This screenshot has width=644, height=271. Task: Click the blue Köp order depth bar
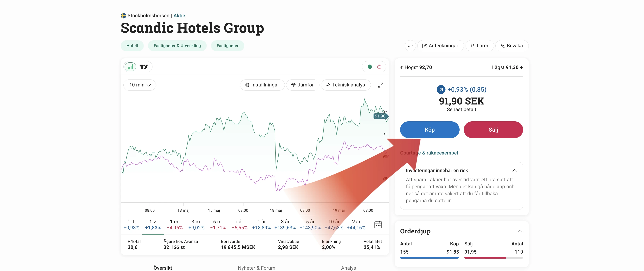click(x=429, y=257)
